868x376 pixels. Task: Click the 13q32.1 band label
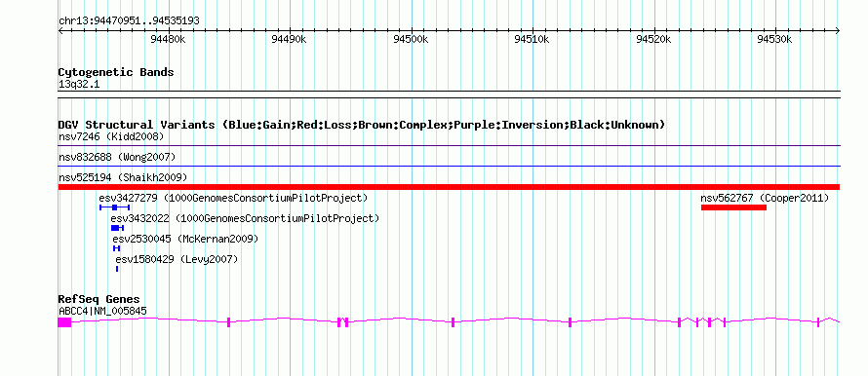79,85
